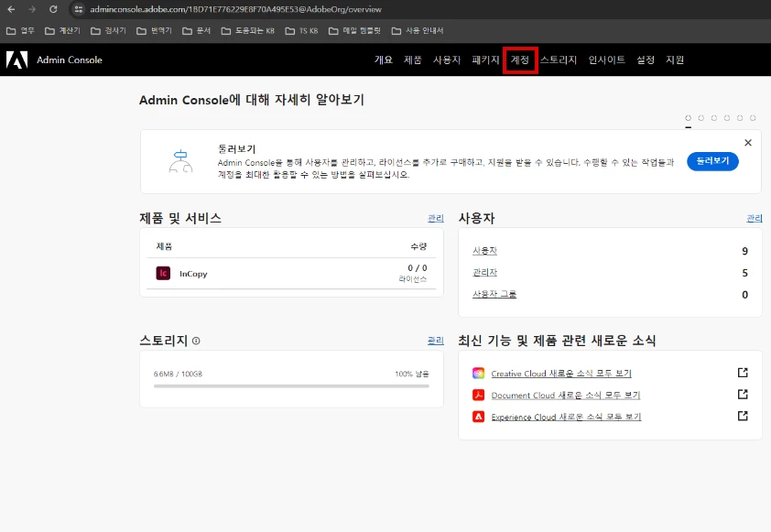771x532 pixels.
Task: Open the 번역기 bookmark folder
Action: [155, 31]
